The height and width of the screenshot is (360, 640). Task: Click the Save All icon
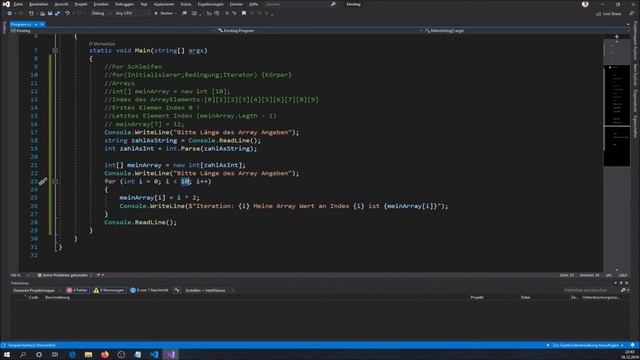click(57, 13)
